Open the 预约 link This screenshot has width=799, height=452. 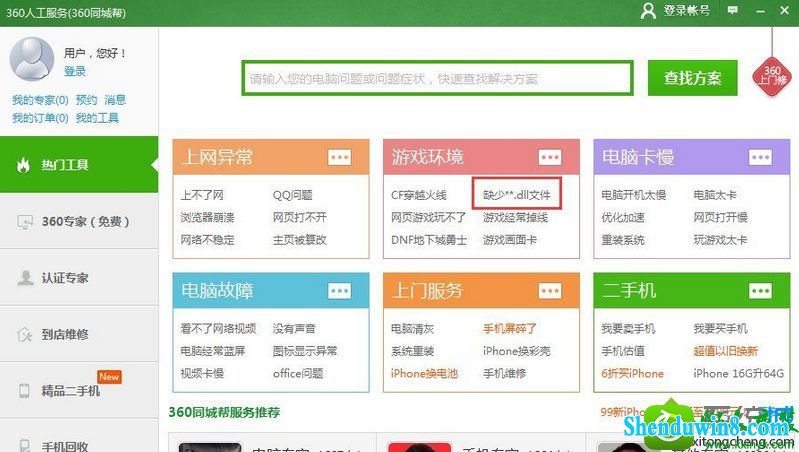pos(86,100)
